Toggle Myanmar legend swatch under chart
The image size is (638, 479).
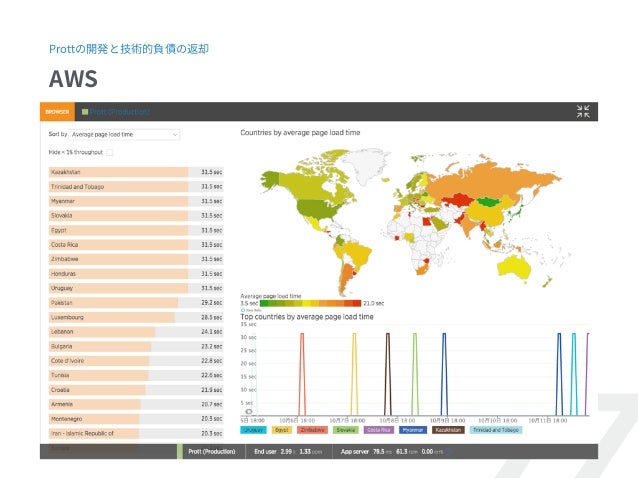(413, 430)
